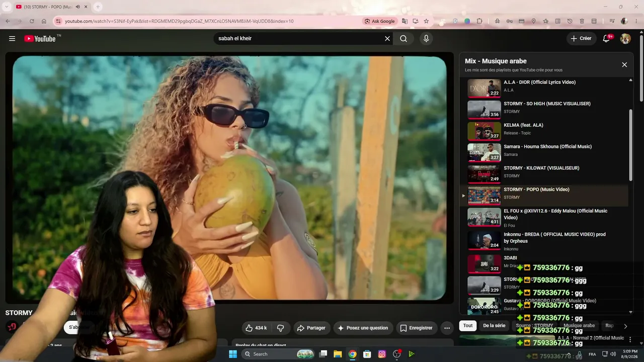Open File Explorer from the taskbar

(338, 354)
